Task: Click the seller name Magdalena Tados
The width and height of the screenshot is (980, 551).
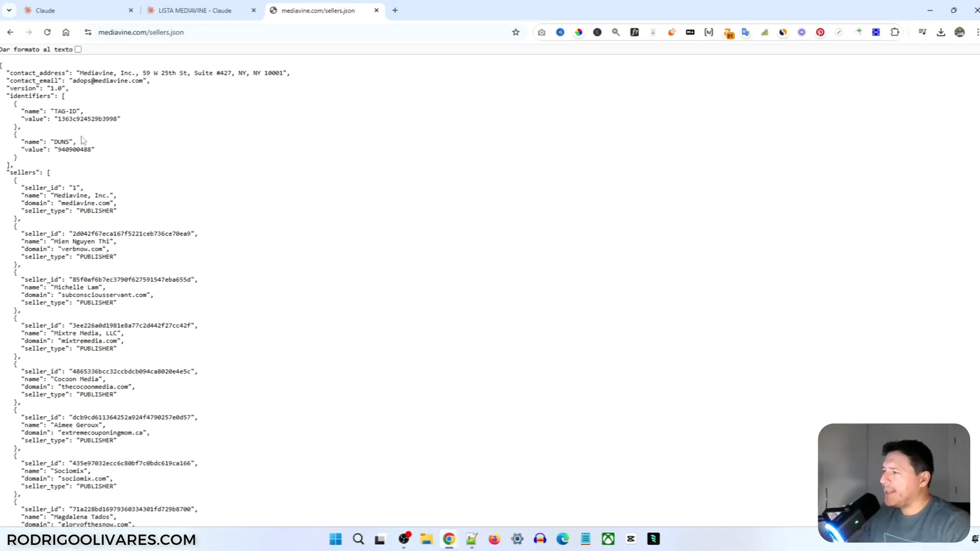Action: tap(83, 517)
